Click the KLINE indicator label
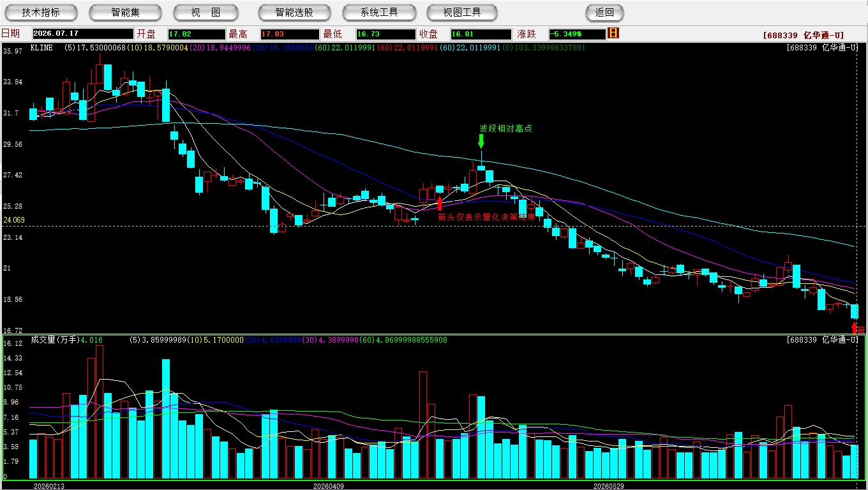 [41, 48]
